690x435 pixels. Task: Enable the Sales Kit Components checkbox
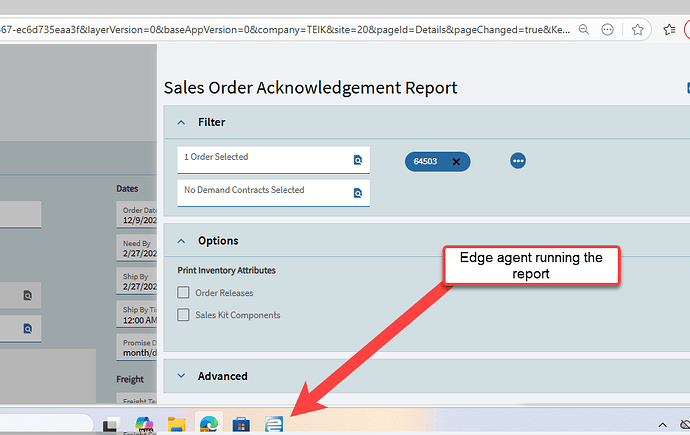pos(183,314)
